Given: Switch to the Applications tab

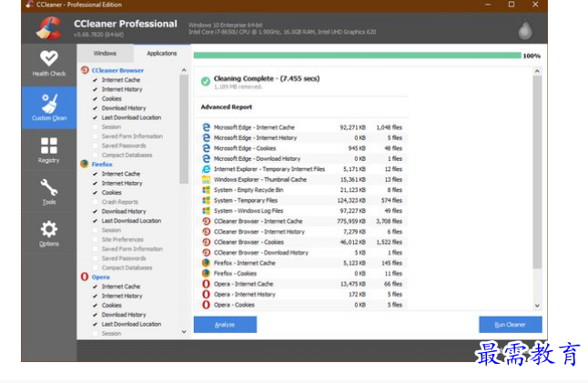Looking at the screenshot, I should 162,54.
